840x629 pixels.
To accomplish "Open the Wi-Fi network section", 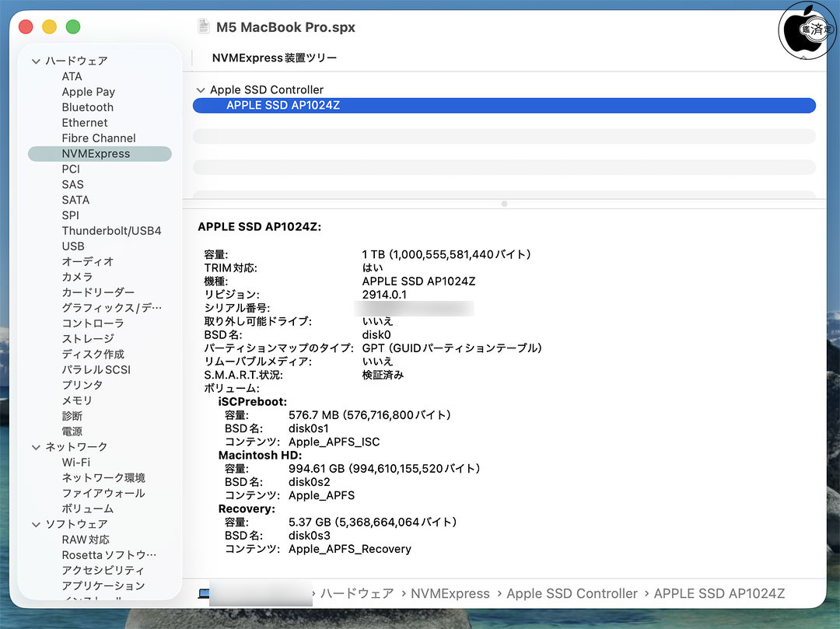I will (75, 463).
